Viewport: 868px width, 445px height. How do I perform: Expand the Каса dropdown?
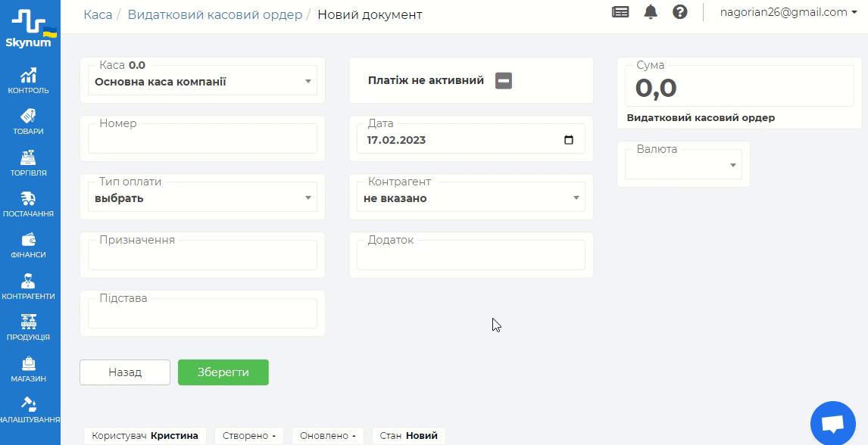click(x=202, y=82)
